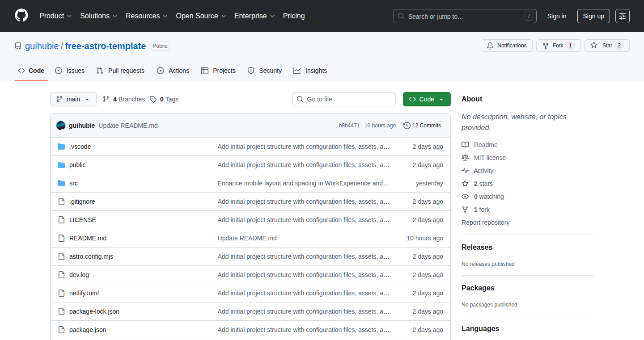
Task: Open the src commit message about mobile layout
Action: (303, 183)
